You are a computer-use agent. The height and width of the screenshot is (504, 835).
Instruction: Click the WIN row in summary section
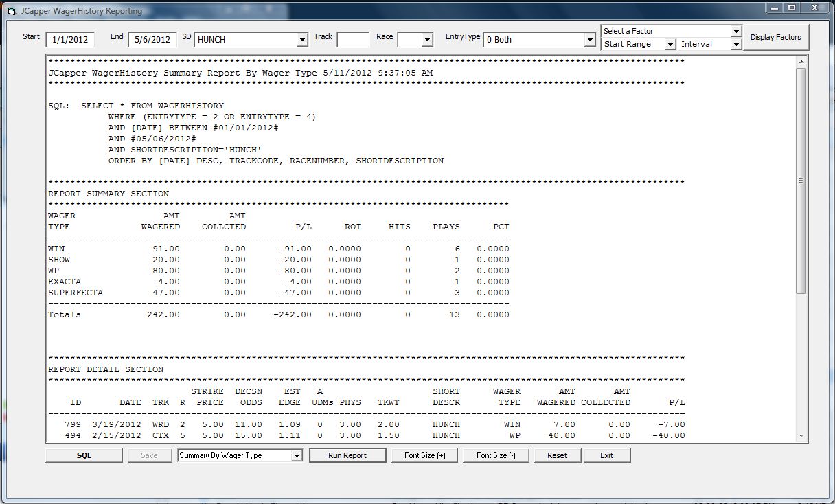(279, 249)
